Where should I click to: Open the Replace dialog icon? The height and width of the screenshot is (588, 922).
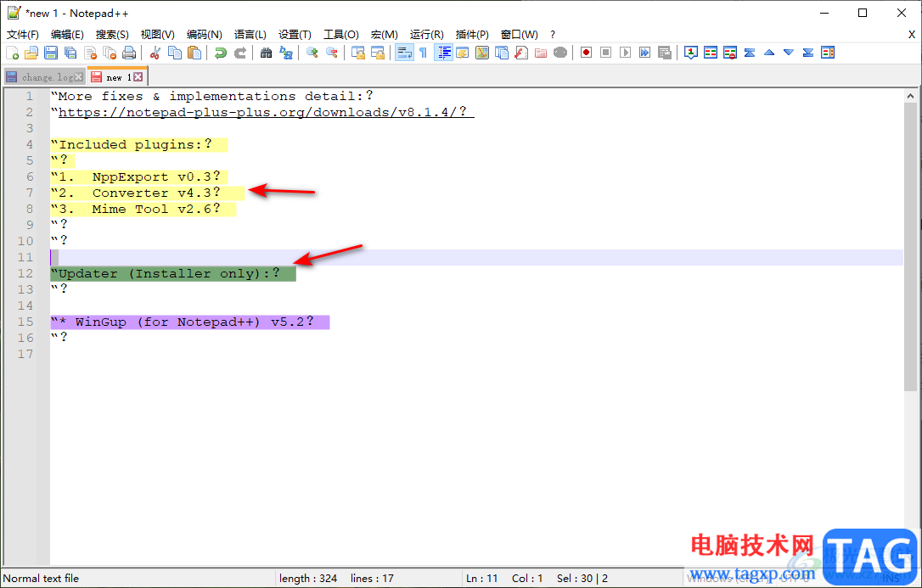coord(286,53)
